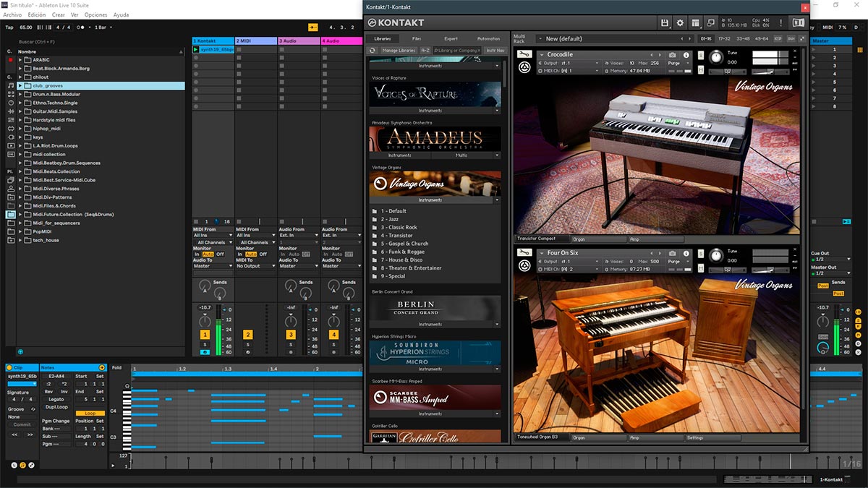Click the Groove hot-swap icon in Clip box
Screen dimensions: 868x488
[x=32, y=408]
